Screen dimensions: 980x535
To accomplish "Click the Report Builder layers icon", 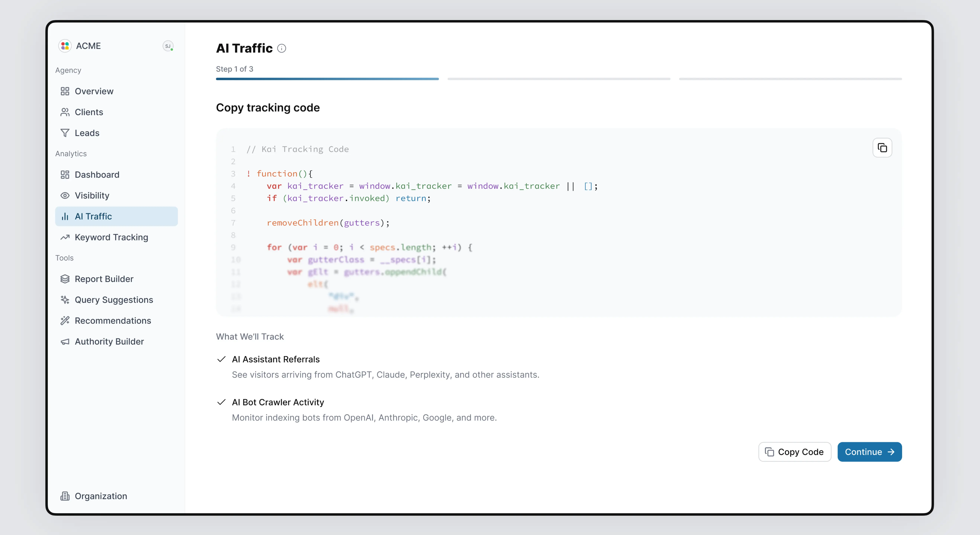I will (65, 279).
